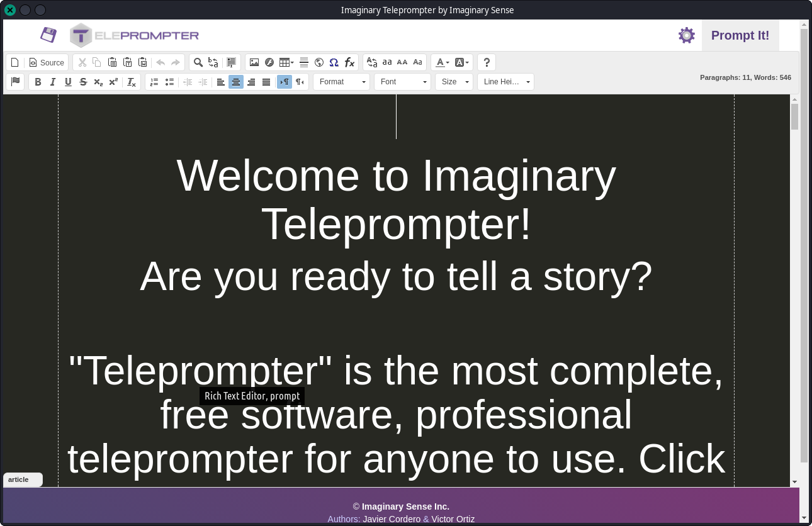Click the editor scroll down arrow
Viewport: 812px width, 526px height.
point(794,482)
